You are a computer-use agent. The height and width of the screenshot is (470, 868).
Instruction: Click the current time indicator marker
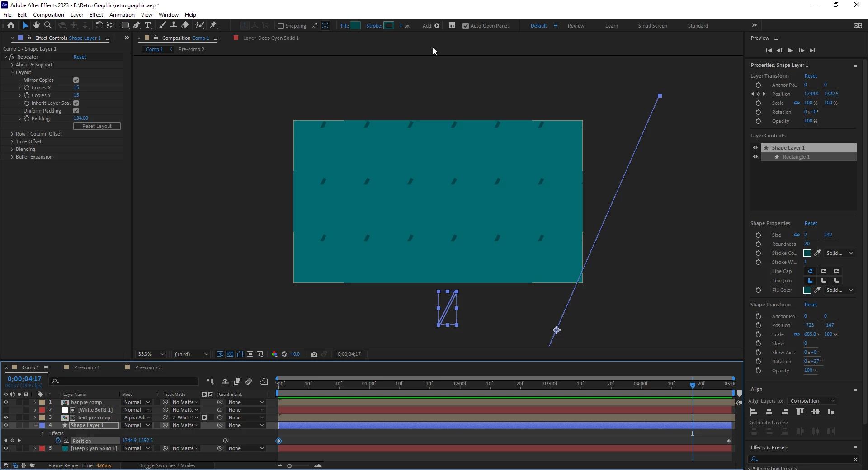pos(693,385)
